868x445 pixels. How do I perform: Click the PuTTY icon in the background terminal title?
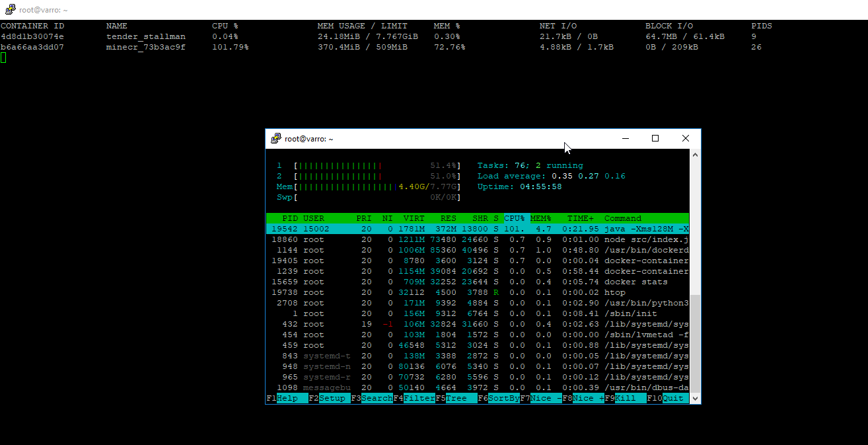pos(9,10)
